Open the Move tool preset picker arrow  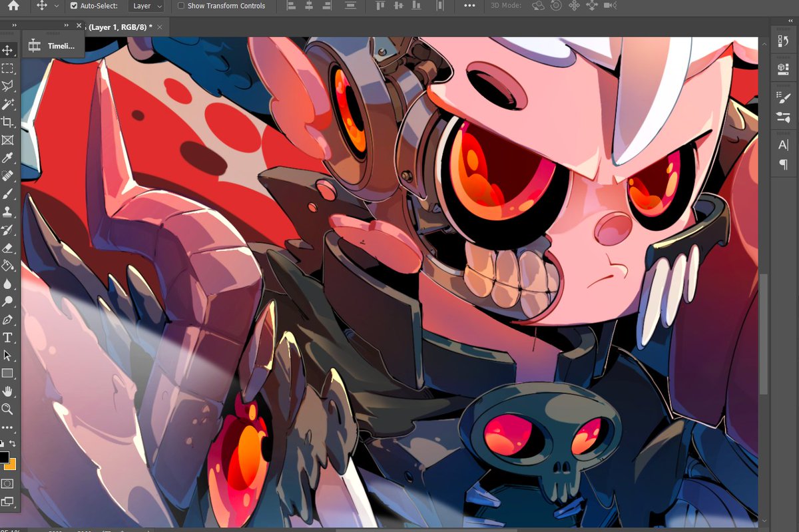tap(57, 5)
